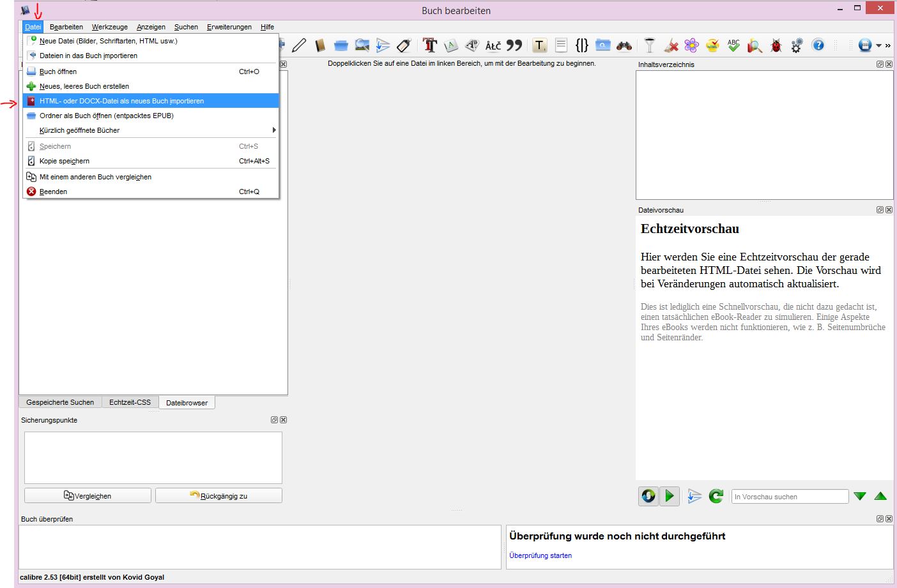
Task: Select 'Kopie speichern' menu entry
Action: tap(151, 161)
